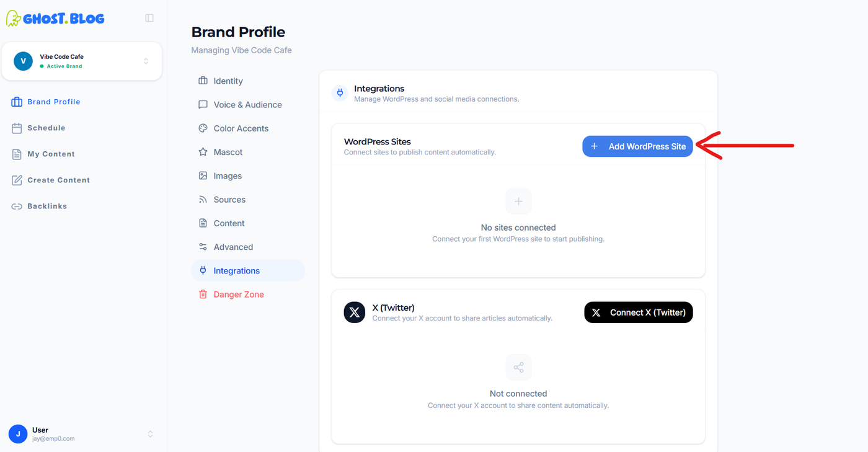This screenshot has height=452, width=868.
Task: Open the user account menu chevron
Action: 150,434
